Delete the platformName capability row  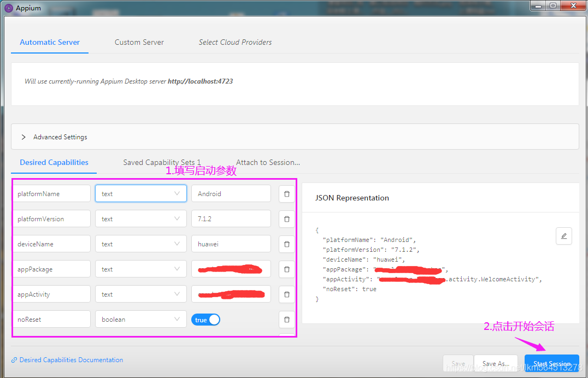287,194
